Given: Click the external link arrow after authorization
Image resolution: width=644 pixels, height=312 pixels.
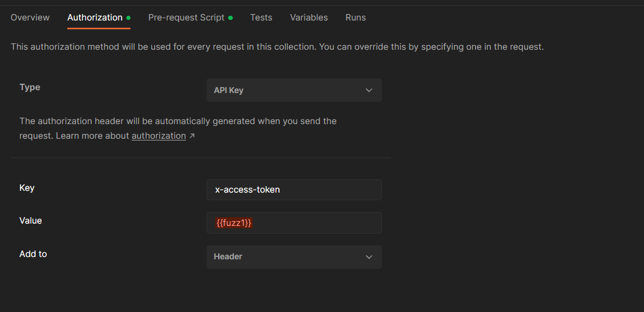Looking at the screenshot, I should click(x=192, y=136).
